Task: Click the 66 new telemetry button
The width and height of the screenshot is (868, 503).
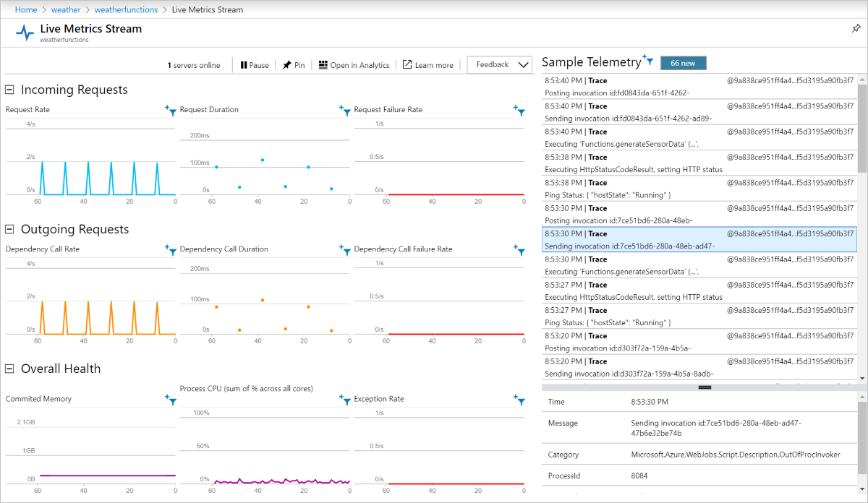Action: 683,63
